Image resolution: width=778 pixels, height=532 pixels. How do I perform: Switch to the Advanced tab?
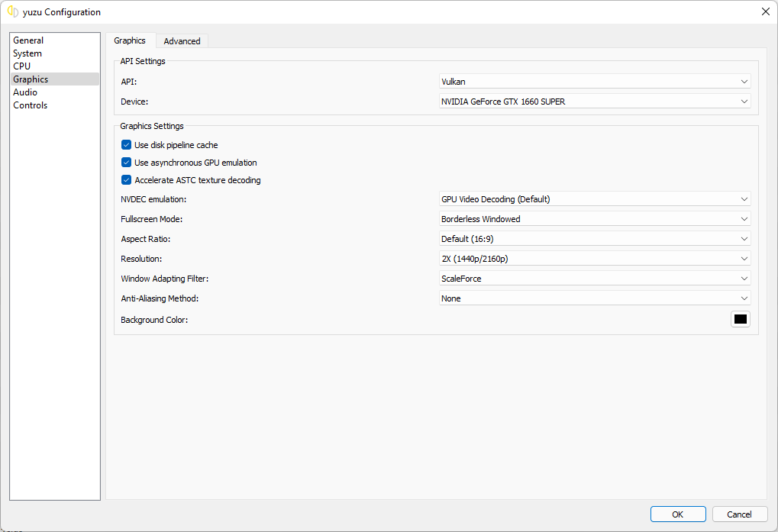click(182, 41)
